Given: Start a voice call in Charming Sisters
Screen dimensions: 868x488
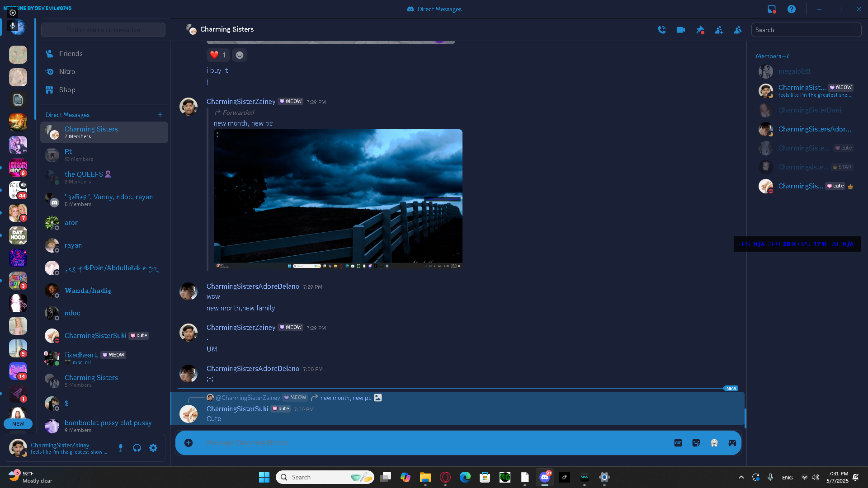Looking at the screenshot, I should (662, 30).
